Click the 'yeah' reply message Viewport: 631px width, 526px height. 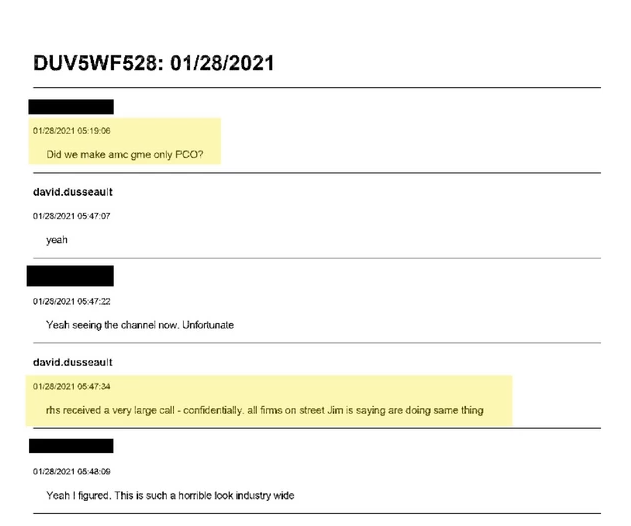[57, 240]
